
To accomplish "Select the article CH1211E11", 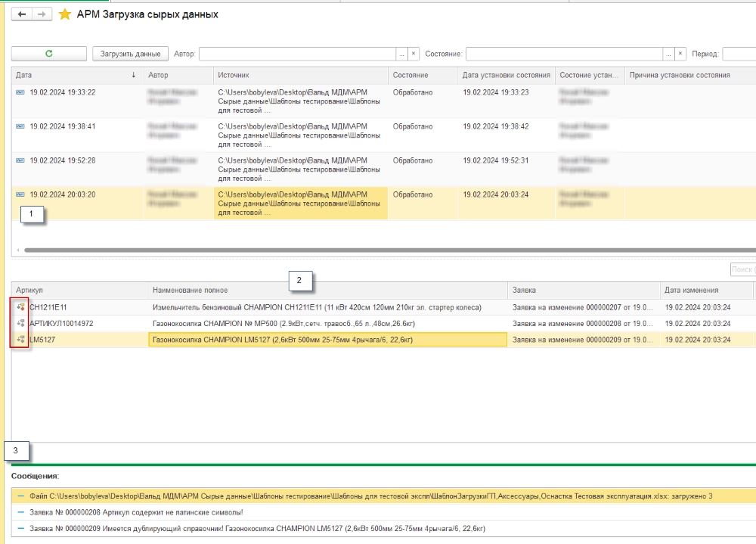I will [x=48, y=307].
